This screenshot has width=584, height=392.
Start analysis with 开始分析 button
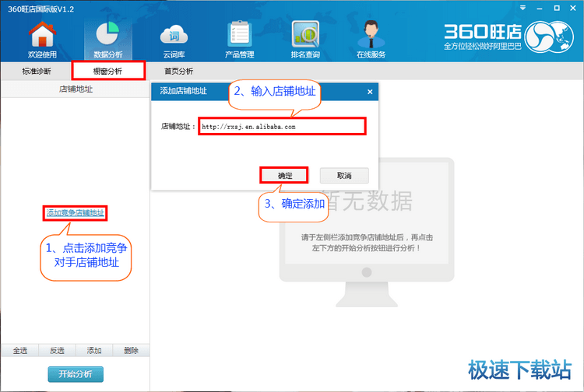click(76, 374)
